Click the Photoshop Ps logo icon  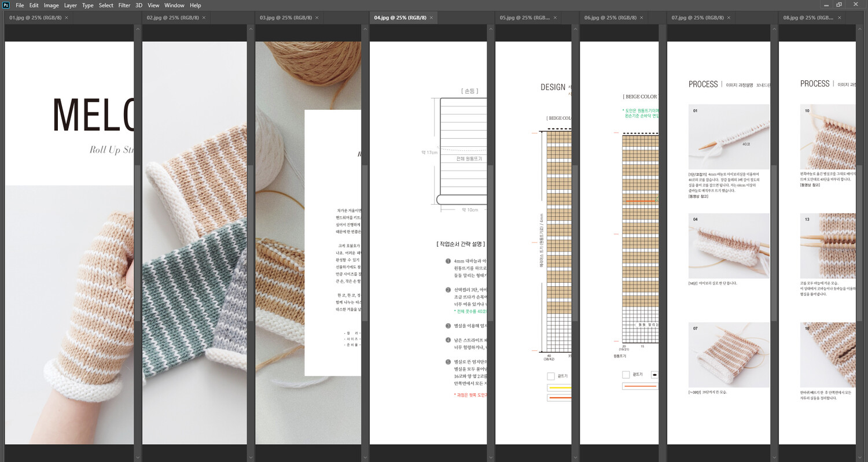point(6,5)
